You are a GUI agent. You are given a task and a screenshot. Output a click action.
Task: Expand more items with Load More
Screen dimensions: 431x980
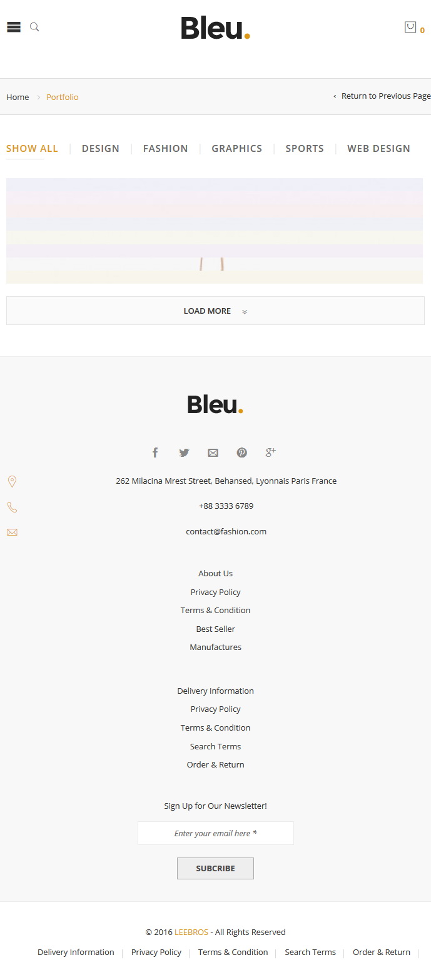(215, 311)
